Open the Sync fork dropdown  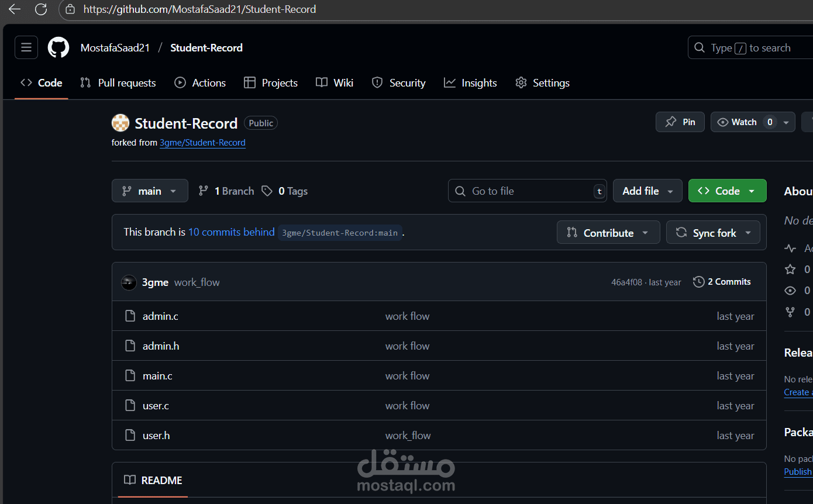pyautogui.click(x=713, y=233)
